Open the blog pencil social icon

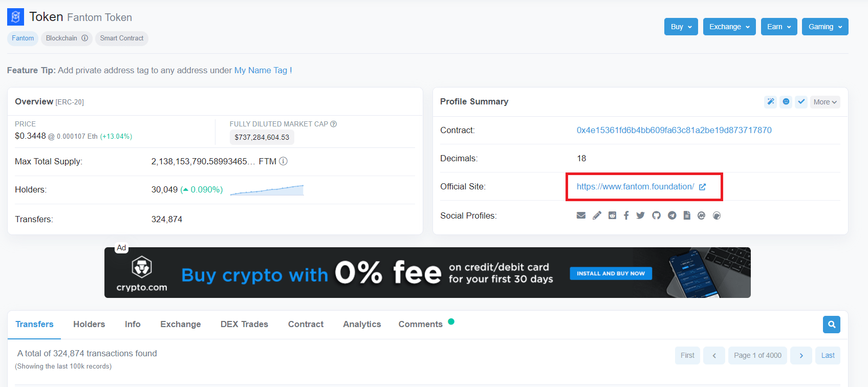click(x=597, y=216)
